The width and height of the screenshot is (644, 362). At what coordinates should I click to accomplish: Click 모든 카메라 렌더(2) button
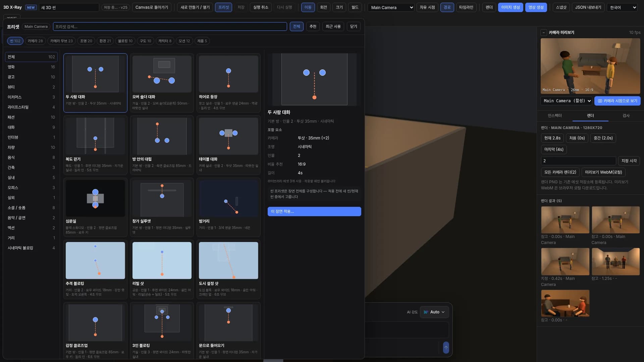pyautogui.click(x=560, y=172)
